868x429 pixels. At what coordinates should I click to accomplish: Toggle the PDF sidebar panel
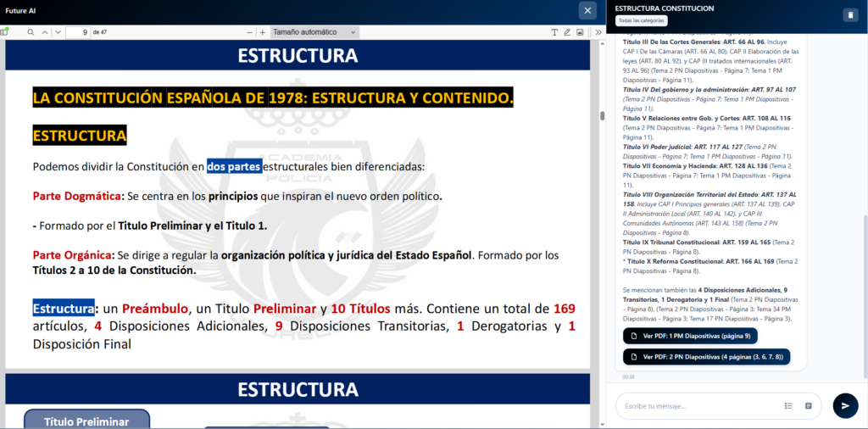(4, 32)
